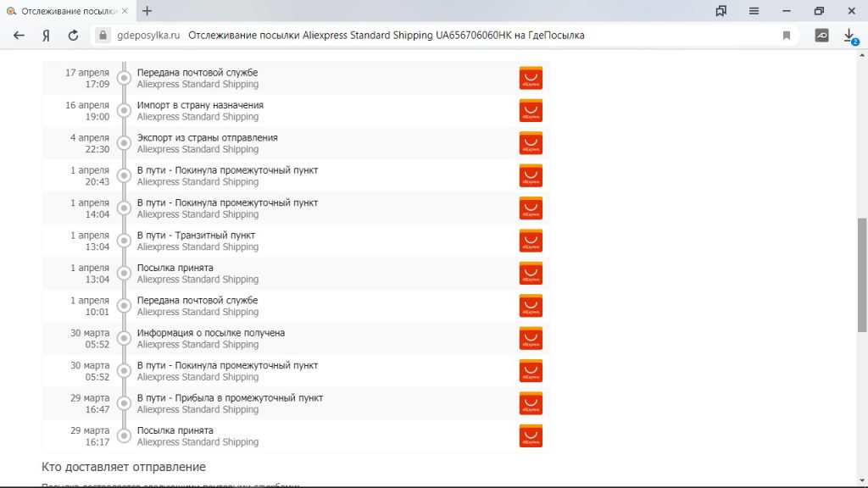868x488 pixels.
Task: Click the Yandex "Я" home button
Action: (x=45, y=36)
